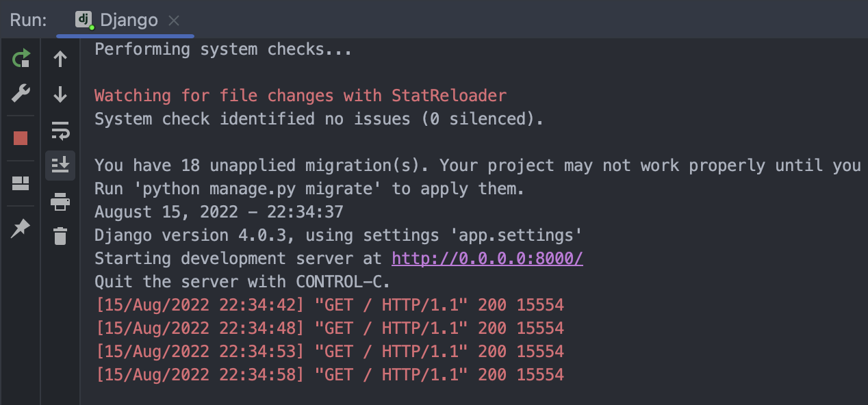Toggle soft-wrap for console lines
This screenshot has width=868, height=405.
(60, 130)
